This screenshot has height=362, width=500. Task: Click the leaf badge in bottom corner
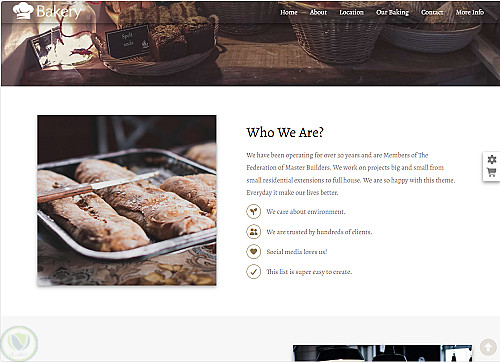click(x=19, y=343)
